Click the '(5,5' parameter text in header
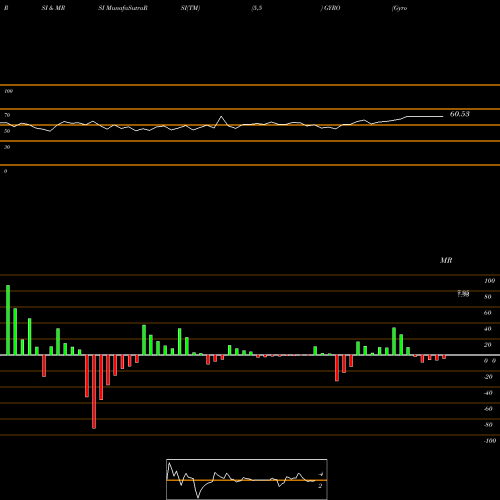 (x=257, y=8)
